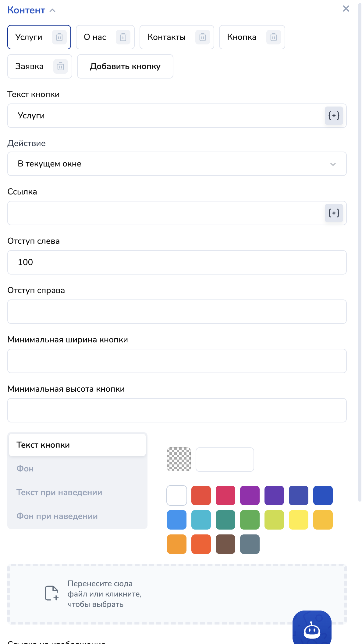Select the Фон при наведении option
This screenshot has width=362, height=644.
[57, 516]
